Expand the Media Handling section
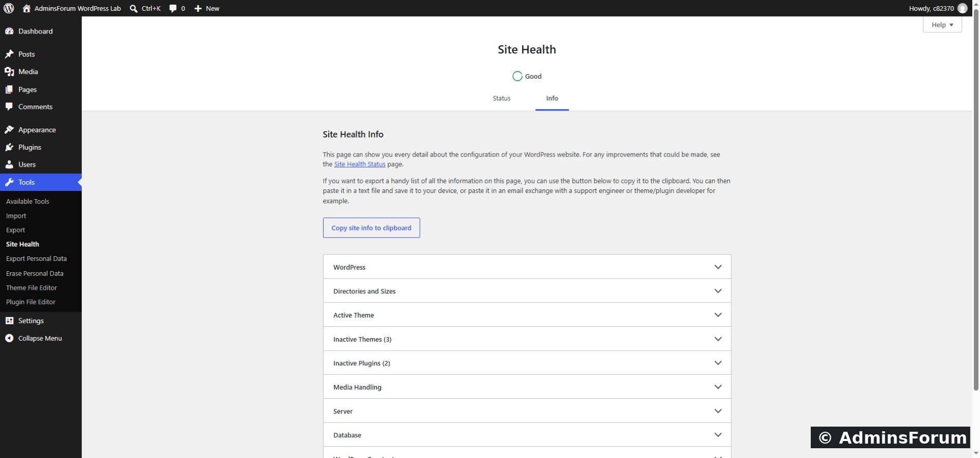Image resolution: width=980 pixels, height=458 pixels. tap(527, 387)
